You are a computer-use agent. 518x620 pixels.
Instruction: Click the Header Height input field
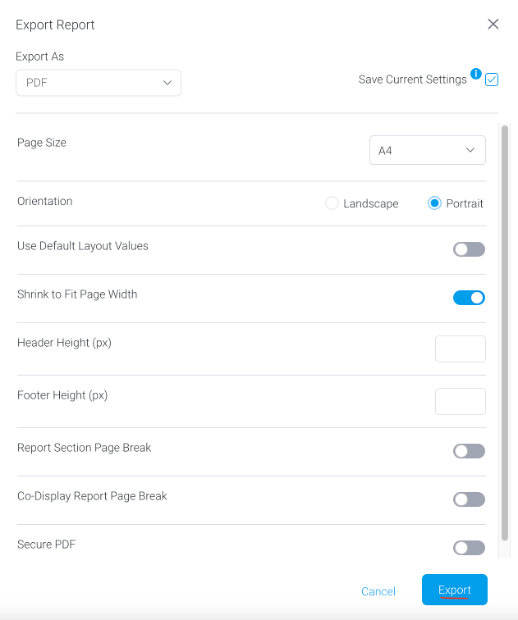point(460,349)
